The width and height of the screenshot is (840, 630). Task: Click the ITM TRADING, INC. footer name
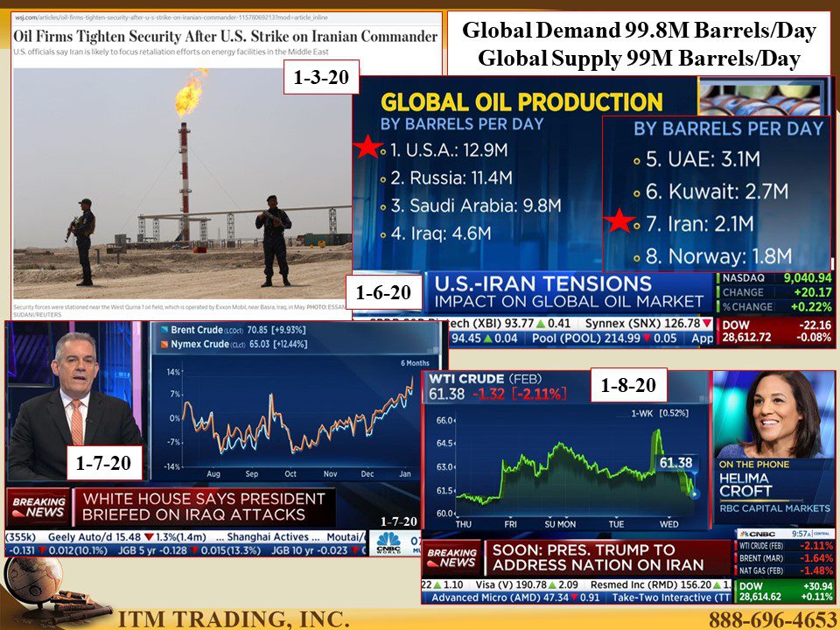pos(234,619)
